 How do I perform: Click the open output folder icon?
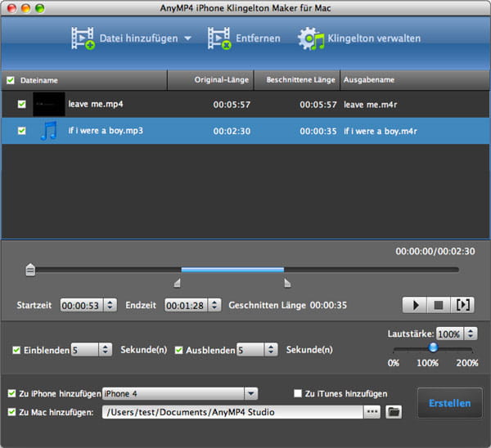tap(394, 412)
